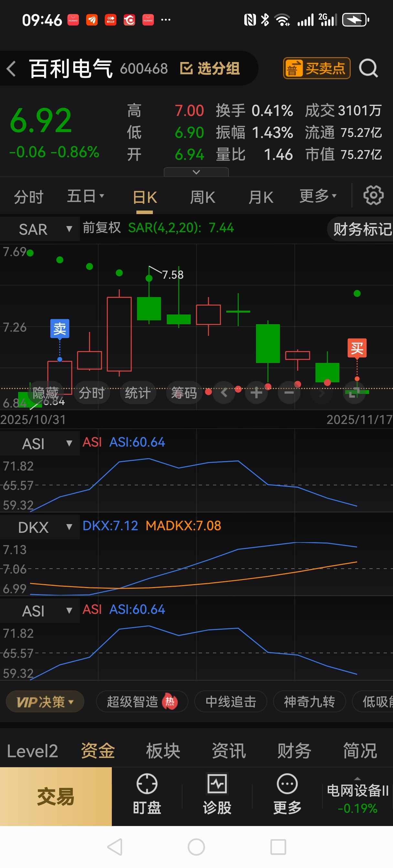
Task: Tap the red 买 buy marker
Action: point(357,348)
